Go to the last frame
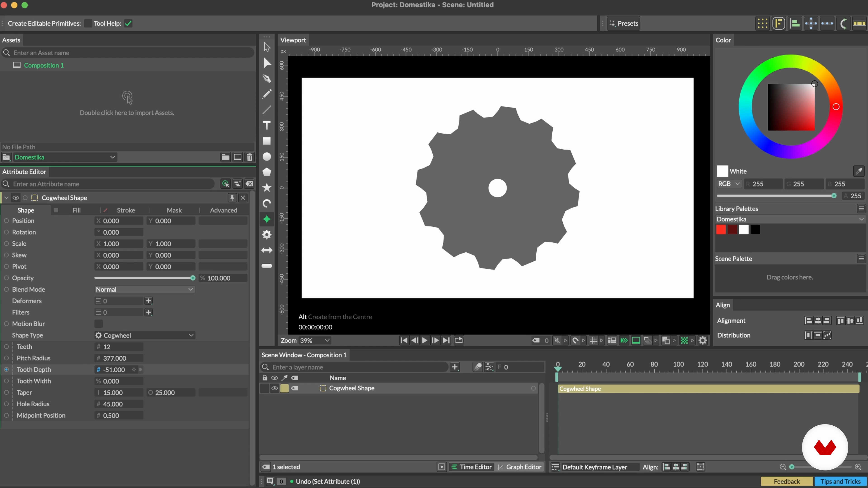The width and height of the screenshot is (868, 488). [x=446, y=340]
